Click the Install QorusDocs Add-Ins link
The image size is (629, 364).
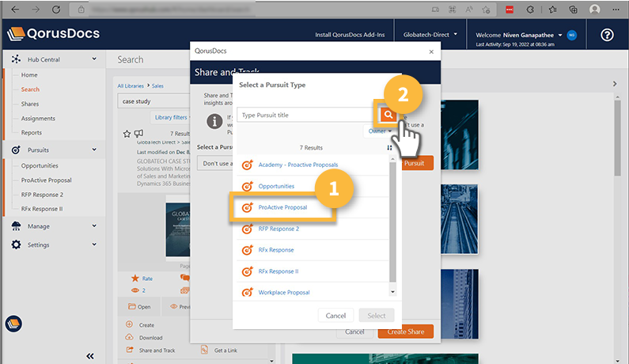[x=350, y=35]
